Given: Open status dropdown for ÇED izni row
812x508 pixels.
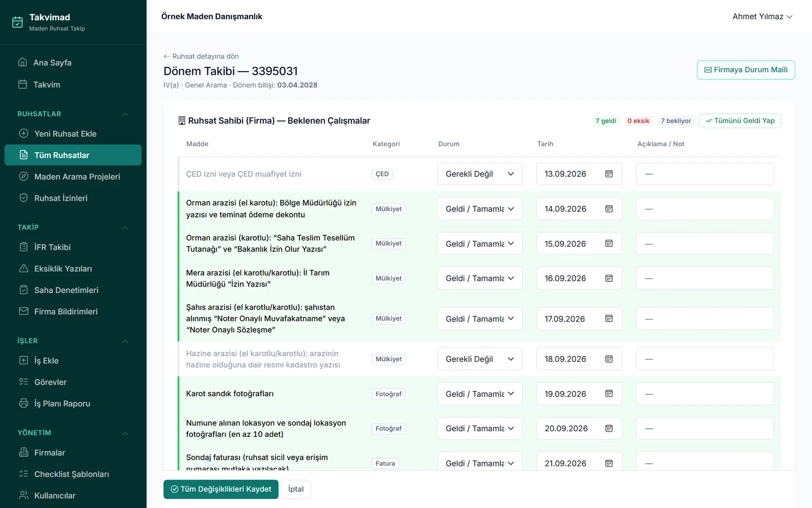Looking at the screenshot, I should 480,174.
